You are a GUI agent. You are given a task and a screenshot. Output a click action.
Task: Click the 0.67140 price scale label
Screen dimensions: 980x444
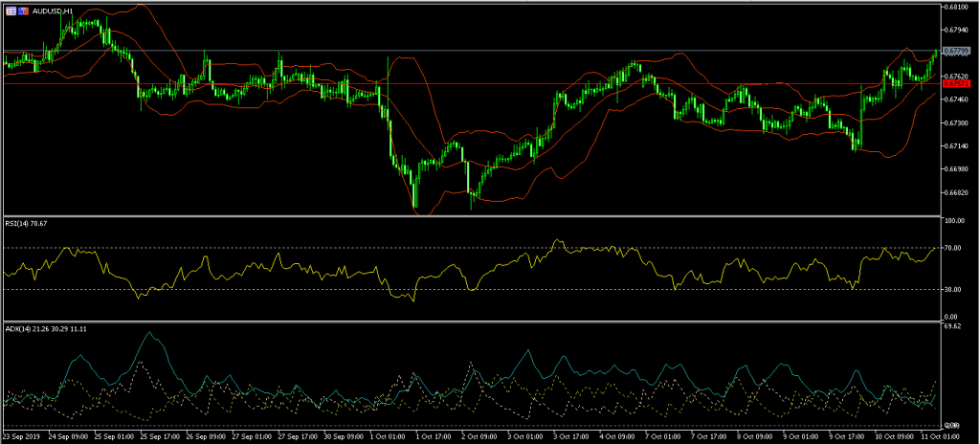tap(954, 146)
